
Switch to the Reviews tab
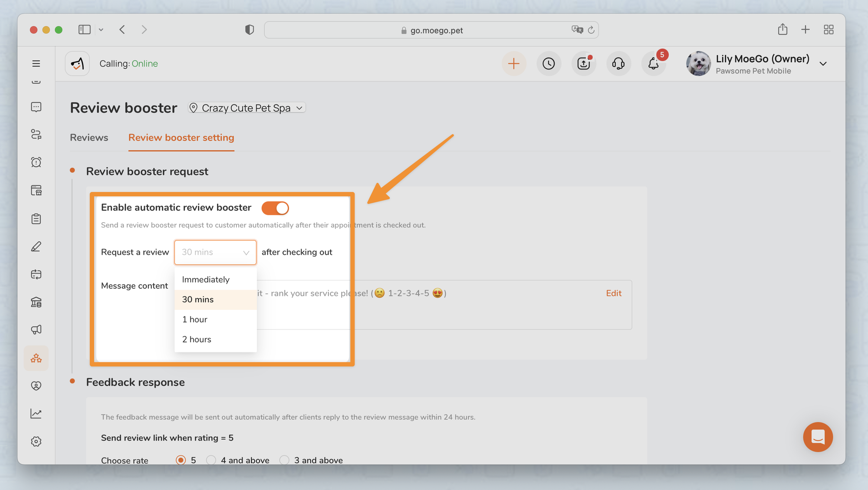click(89, 138)
